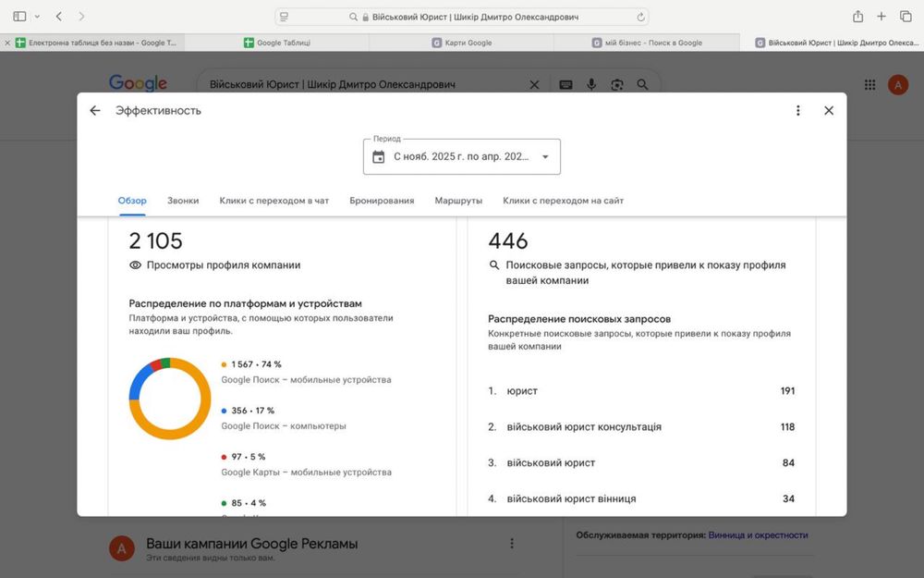Open the Клики с переходом на сайт tab
This screenshot has width=924, height=578.
pyautogui.click(x=563, y=201)
